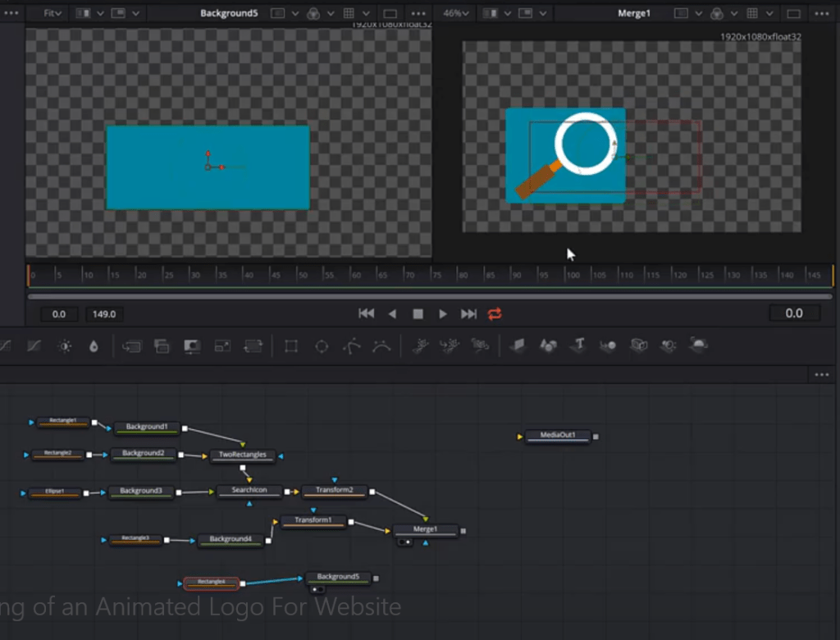Select the Blur tool in the toolbar

[x=94, y=346]
